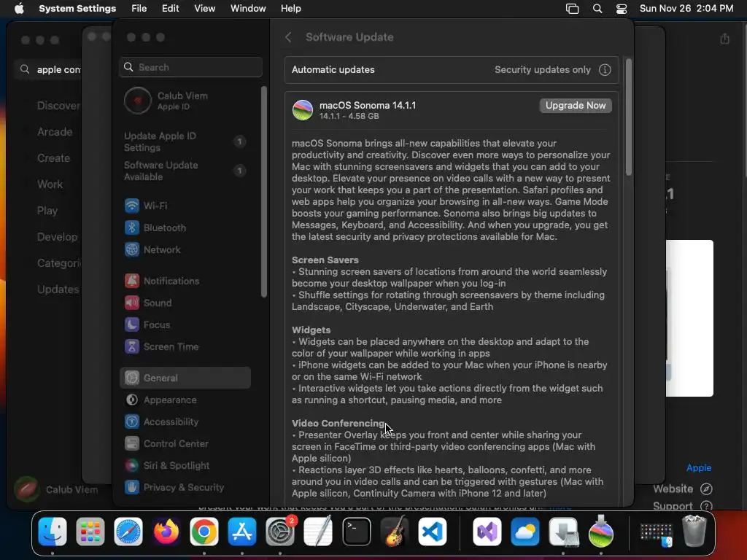Open Finder from the Dock
The image size is (747, 560).
click(53, 532)
